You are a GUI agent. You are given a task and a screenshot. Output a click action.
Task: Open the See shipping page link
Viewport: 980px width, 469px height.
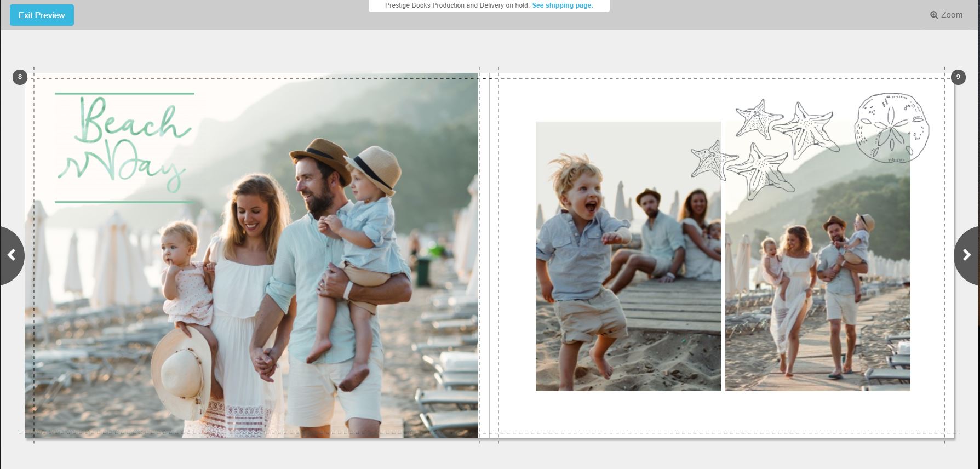(x=563, y=5)
